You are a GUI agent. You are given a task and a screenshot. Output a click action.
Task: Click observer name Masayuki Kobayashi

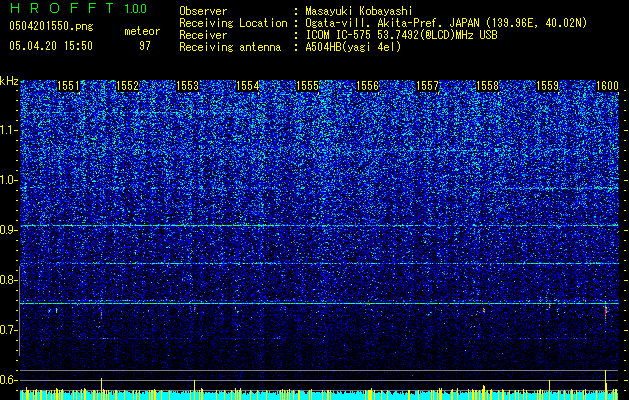point(358,11)
